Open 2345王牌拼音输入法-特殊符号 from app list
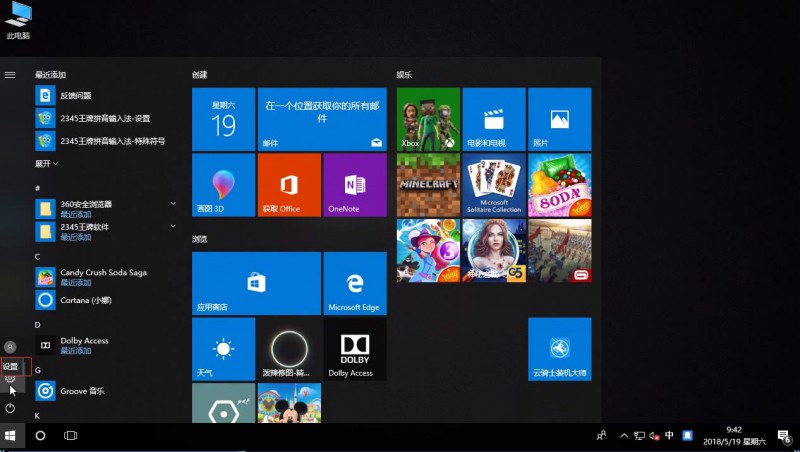The image size is (800, 452). coord(105,141)
